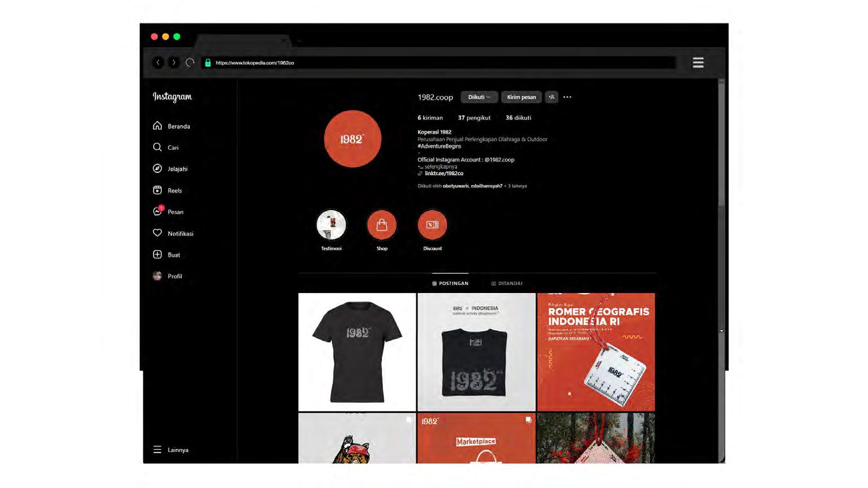This screenshot has width=868, height=488.
Task: Click the Buat plus icon
Action: pyautogui.click(x=157, y=255)
